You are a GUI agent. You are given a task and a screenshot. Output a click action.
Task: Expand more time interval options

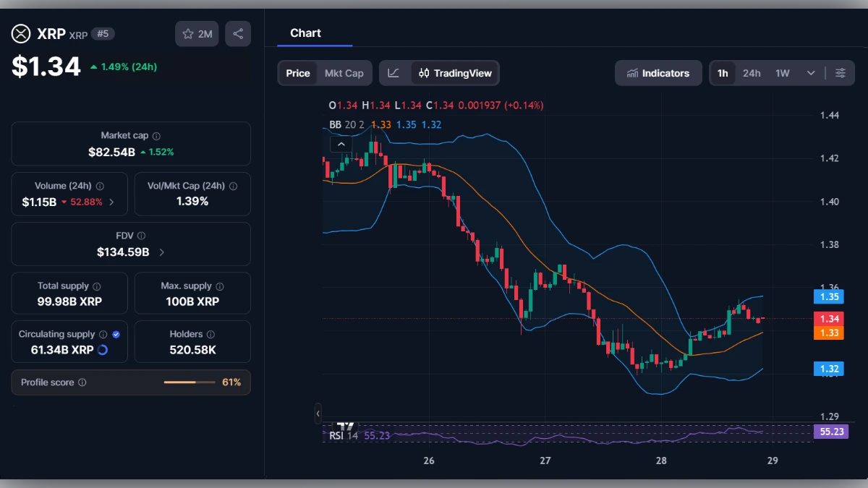[811, 73]
